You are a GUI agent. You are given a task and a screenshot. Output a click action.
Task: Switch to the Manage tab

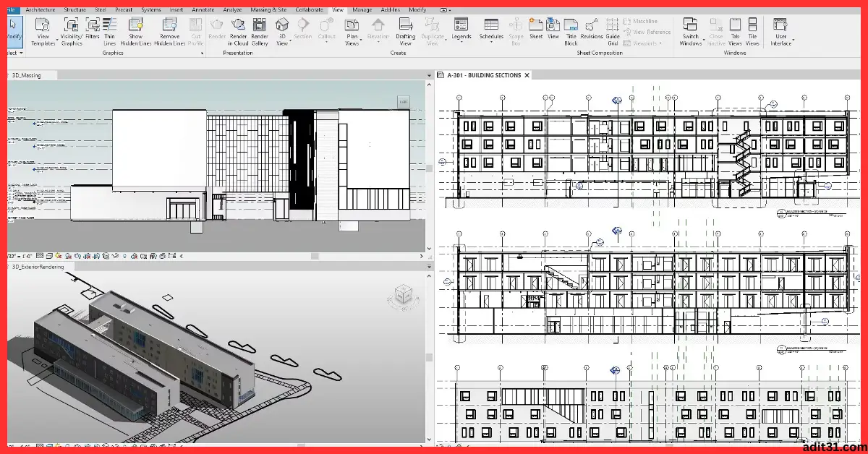pos(362,10)
